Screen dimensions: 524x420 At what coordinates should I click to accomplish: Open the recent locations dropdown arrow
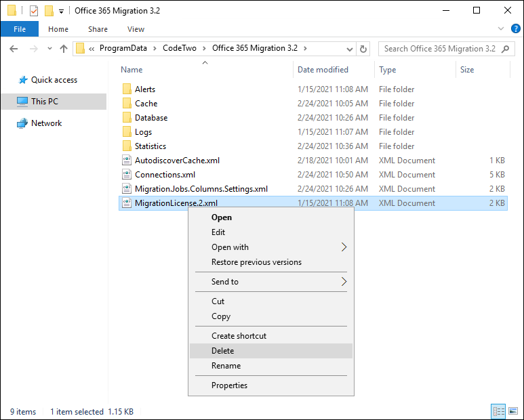(49, 49)
